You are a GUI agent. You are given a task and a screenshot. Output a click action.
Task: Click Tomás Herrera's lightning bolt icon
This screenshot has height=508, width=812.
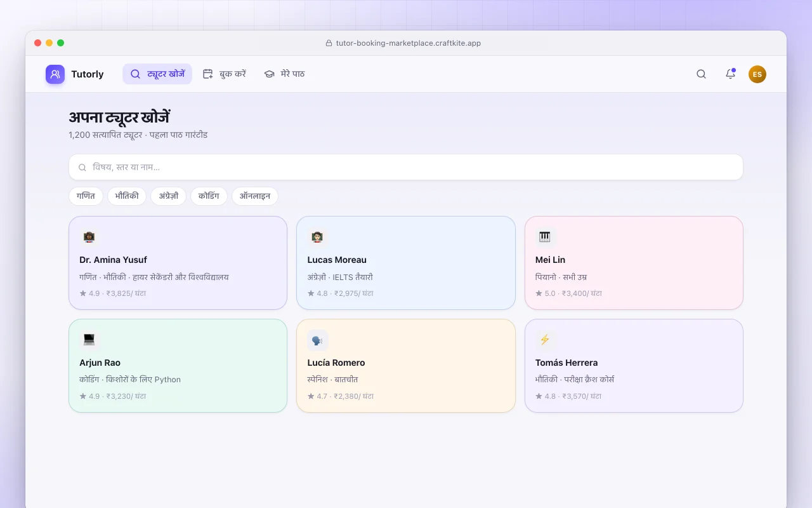coord(546,340)
